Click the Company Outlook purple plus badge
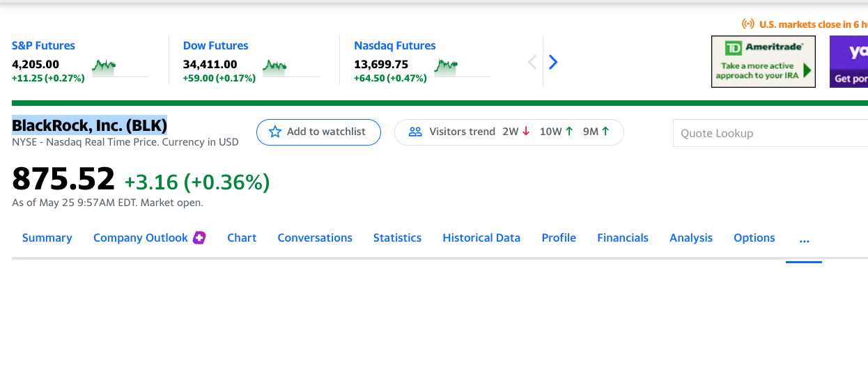 point(199,237)
